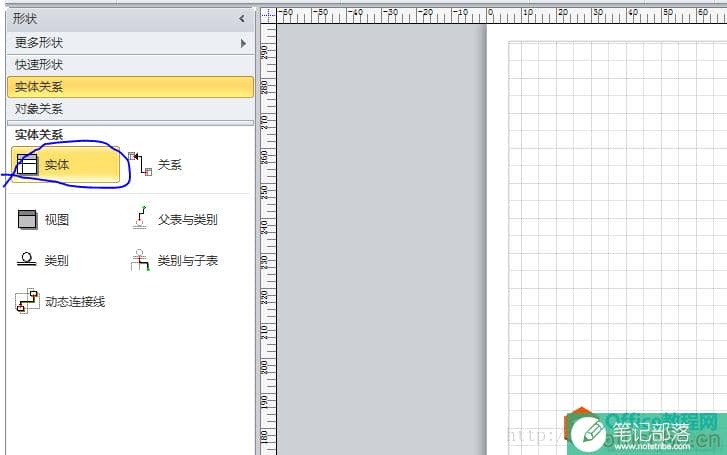Choose the 类别与子表 connector icon
The height and width of the screenshot is (455, 727).
140,260
